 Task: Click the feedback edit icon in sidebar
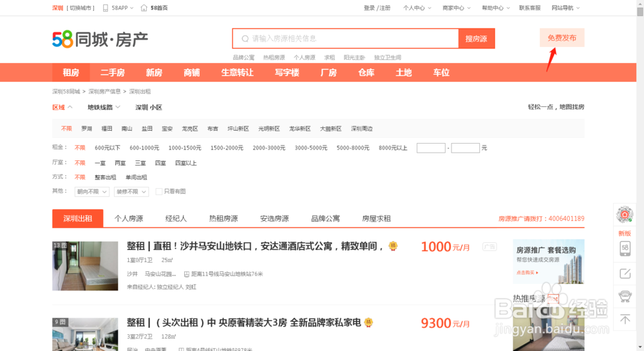(625, 274)
